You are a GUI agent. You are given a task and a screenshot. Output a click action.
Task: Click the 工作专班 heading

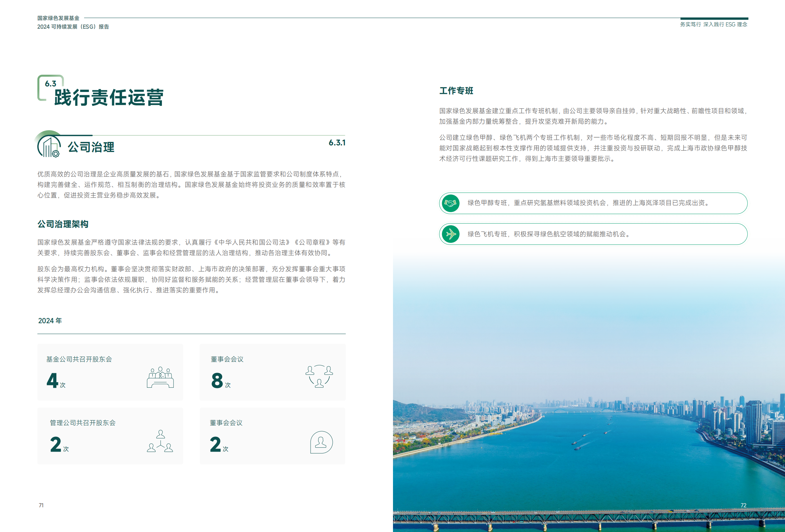pyautogui.click(x=456, y=91)
